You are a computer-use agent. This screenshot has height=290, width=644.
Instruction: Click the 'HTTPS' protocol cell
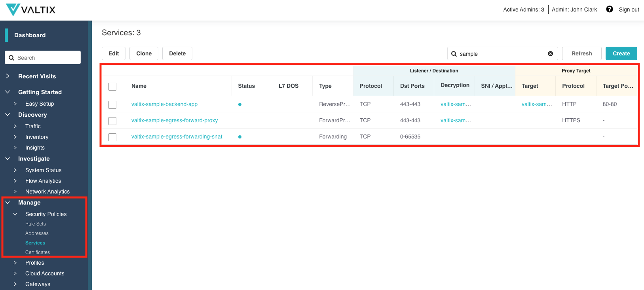[571, 121]
